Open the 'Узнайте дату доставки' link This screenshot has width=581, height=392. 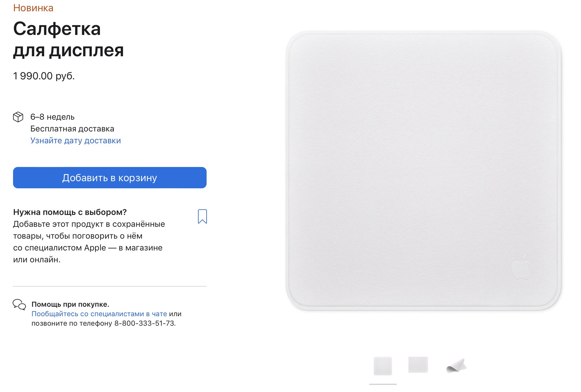pos(76,140)
